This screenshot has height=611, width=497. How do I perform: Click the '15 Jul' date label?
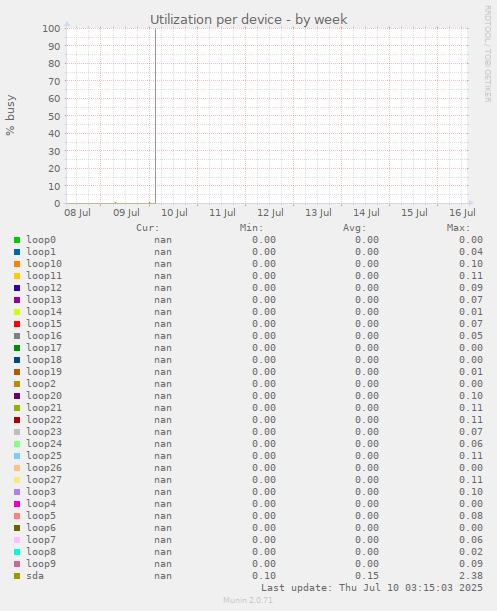pyautogui.click(x=414, y=213)
